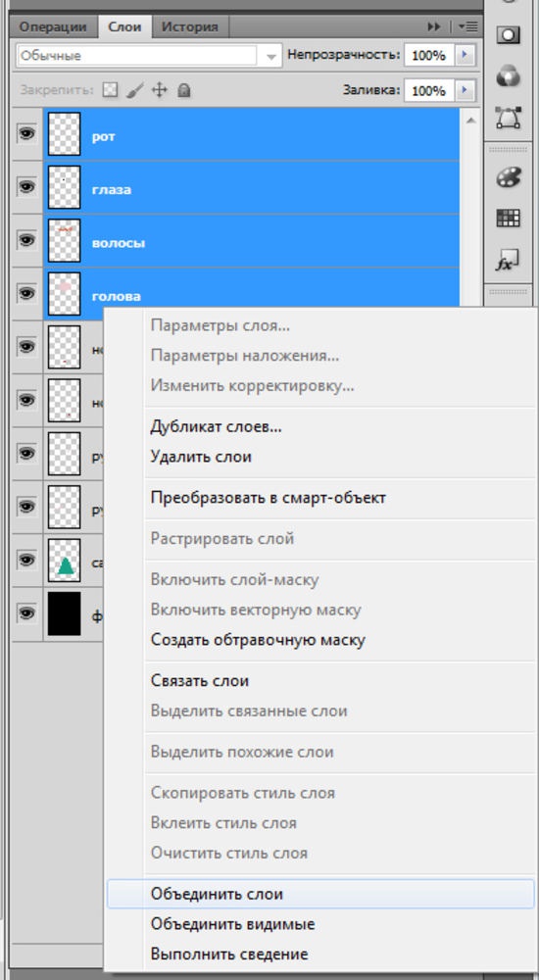Click the Заливка percentage input field

[x=429, y=90]
